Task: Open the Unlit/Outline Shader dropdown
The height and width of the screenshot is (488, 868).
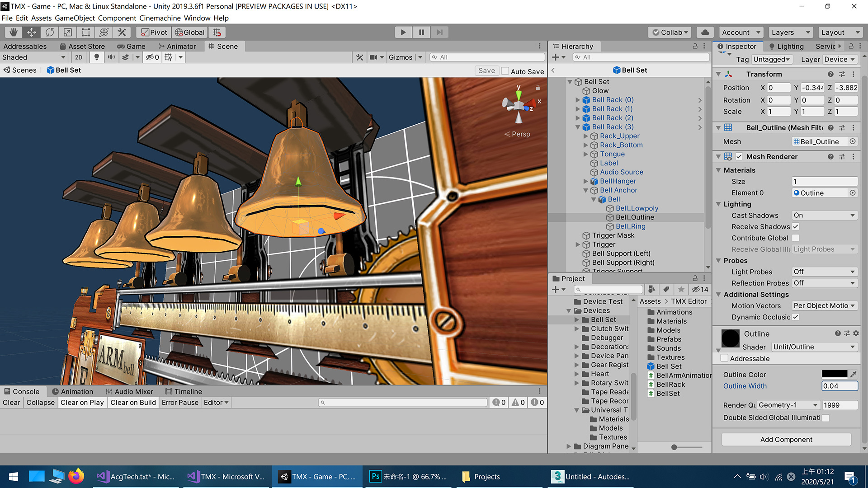Action: 814,347
